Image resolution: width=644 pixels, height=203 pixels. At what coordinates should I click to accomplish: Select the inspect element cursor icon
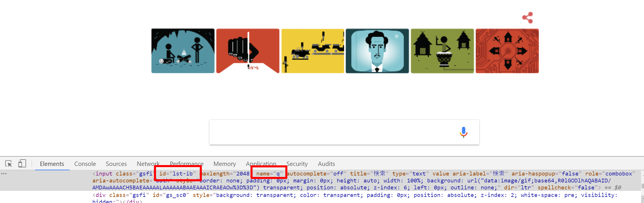(x=9, y=164)
